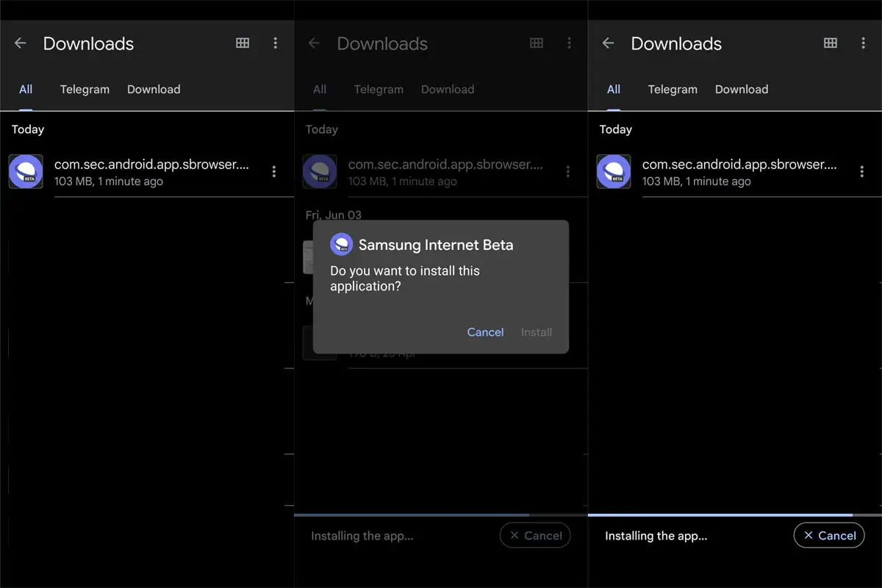Open sbrowser file thumbnail in right screen
The width and height of the screenshot is (882, 588).
point(614,172)
